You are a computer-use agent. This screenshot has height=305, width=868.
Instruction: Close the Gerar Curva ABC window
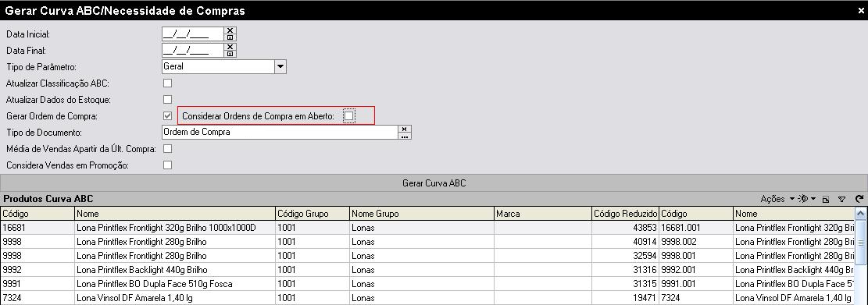coord(861,10)
